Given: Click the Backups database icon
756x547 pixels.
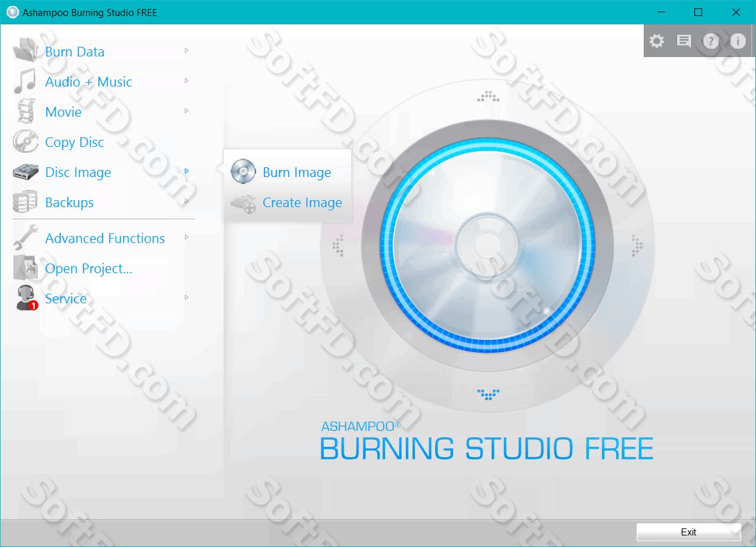Looking at the screenshot, I should (x=26, y=201).
